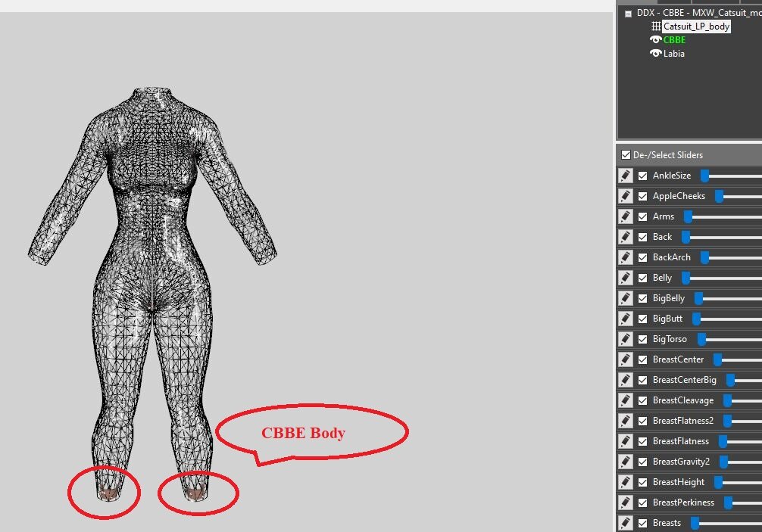
Task: Click the catsuit wireframe model in viewport
Action: (x=152, y=294)
